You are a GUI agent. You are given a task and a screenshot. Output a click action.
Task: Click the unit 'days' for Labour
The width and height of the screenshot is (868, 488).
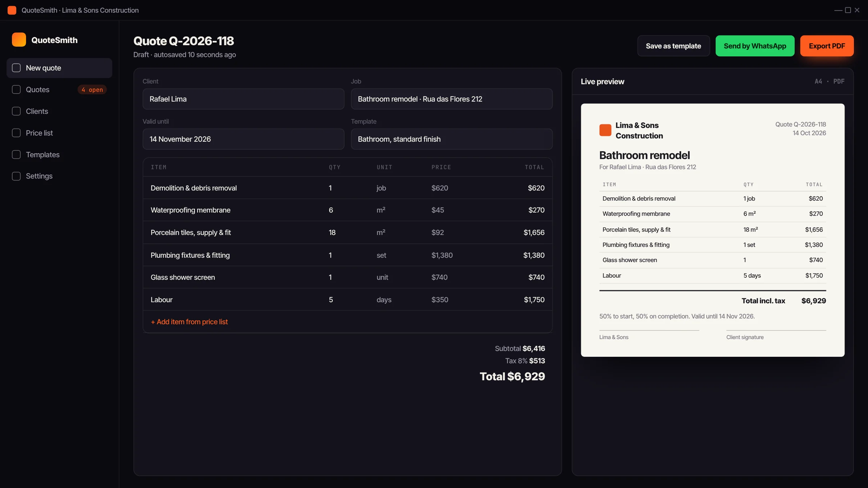pos(384,300)
